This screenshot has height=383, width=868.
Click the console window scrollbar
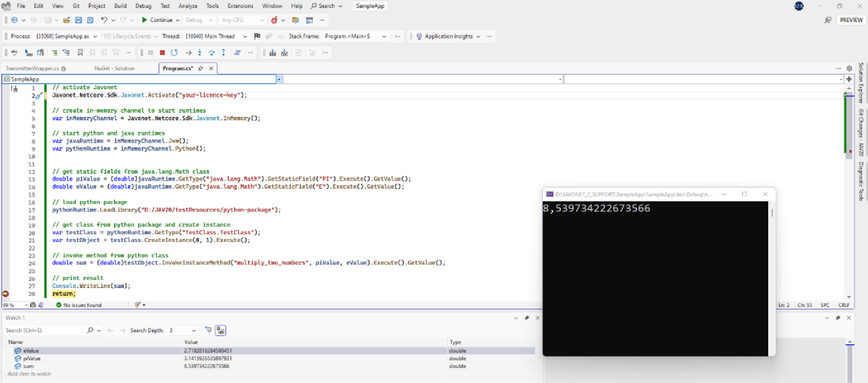pyautogui.click(x=772, y=212)
